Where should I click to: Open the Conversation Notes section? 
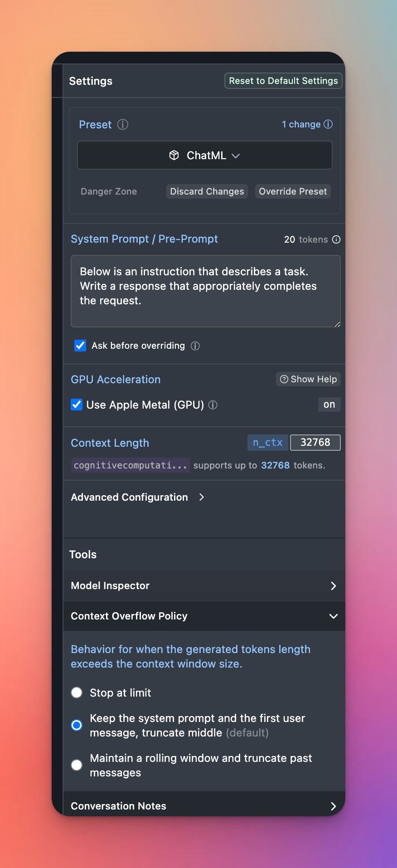pos(204,806)
